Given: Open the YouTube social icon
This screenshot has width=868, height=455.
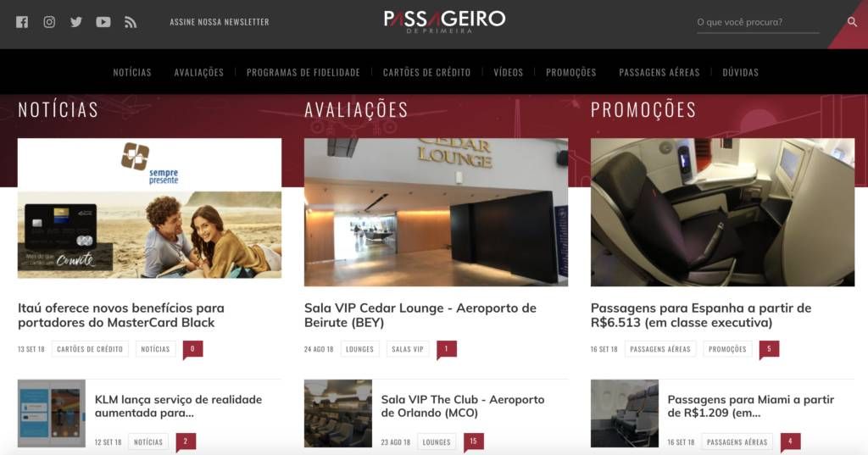Looking at the screenshot, I should [x=103, y=22].
